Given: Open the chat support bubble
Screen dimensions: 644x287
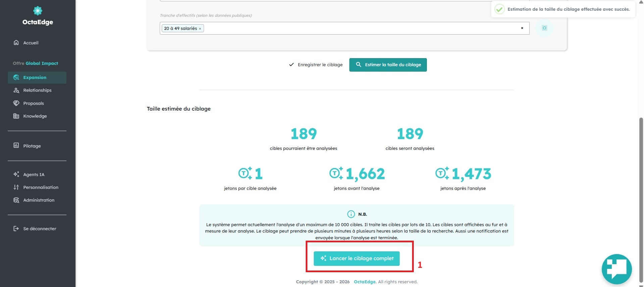Looking at the screenshot, I should tap(616, 269).
